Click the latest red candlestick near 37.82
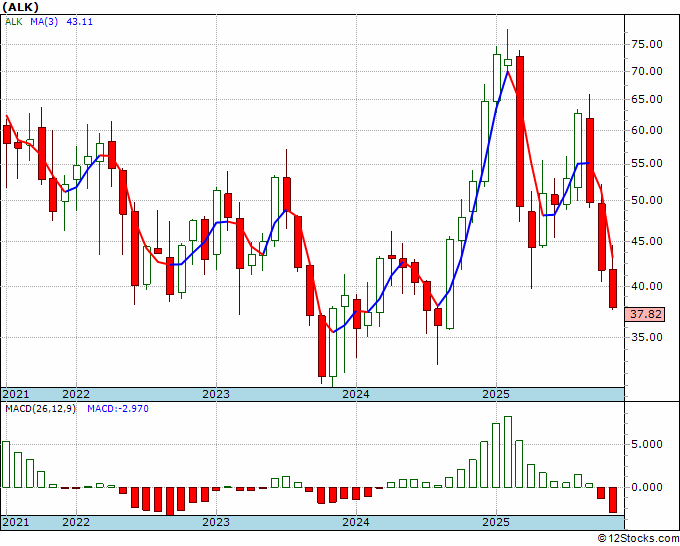 [x=613, y=288]
